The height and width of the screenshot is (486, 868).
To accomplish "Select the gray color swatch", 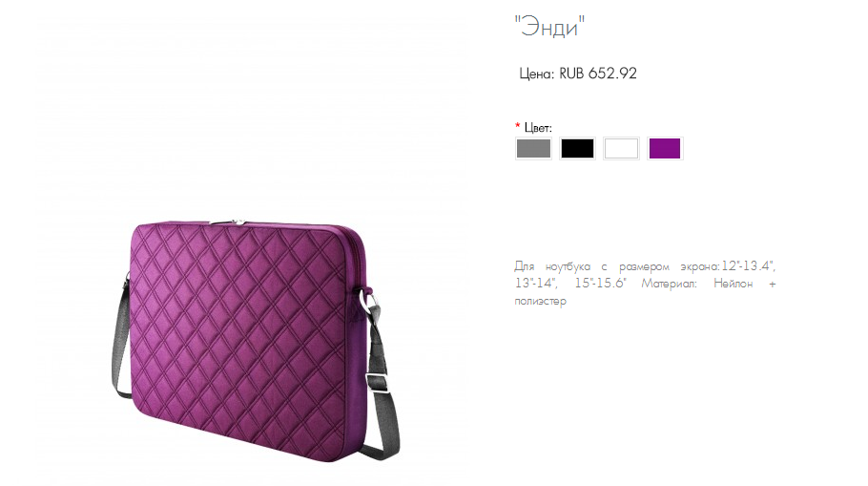I will pos(533,149).
